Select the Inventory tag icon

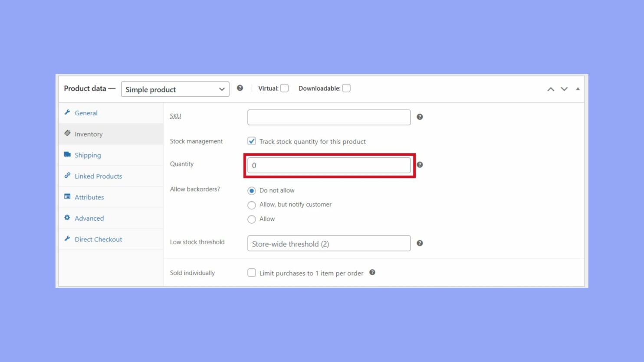click(x=67, y=133)
